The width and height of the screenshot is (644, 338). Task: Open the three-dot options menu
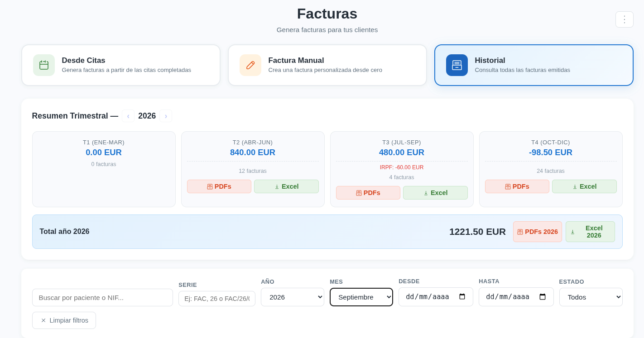tap(624, 19)
